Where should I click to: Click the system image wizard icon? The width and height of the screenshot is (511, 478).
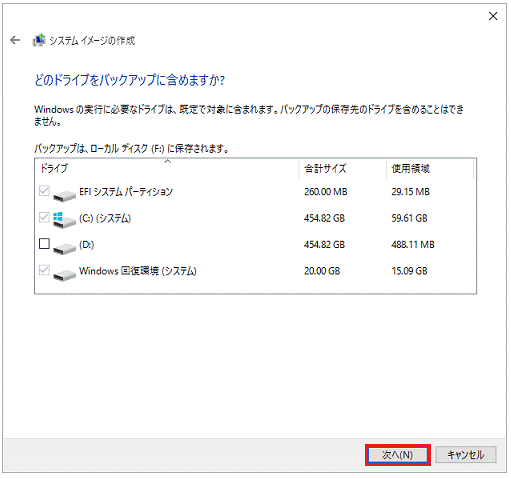(39, 40)
